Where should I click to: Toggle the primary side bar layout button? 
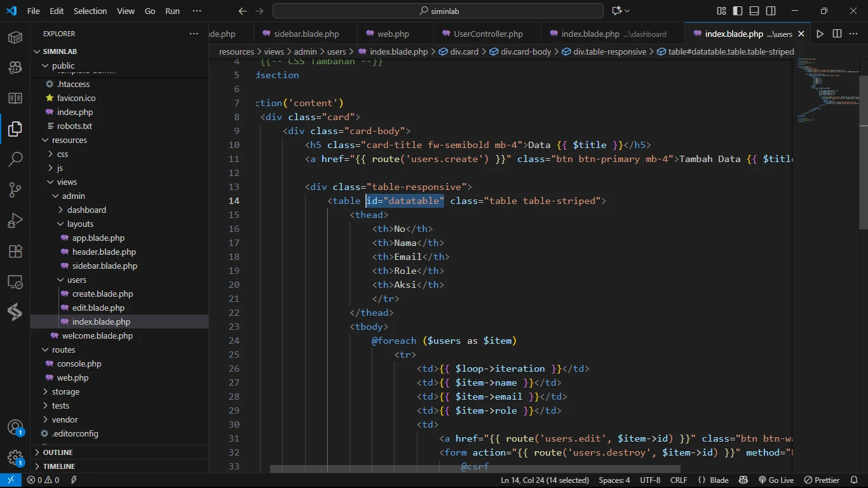(738, 11)
